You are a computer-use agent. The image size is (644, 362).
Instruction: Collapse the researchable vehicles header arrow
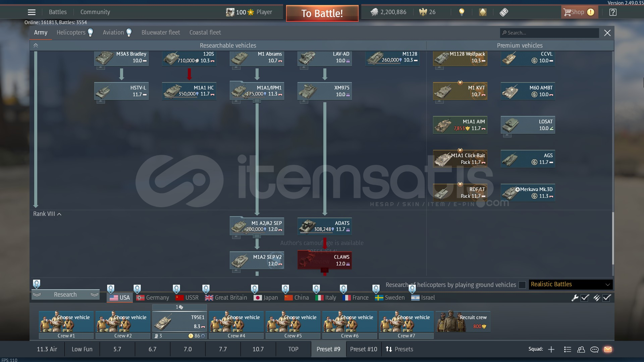tap(36, 46)
